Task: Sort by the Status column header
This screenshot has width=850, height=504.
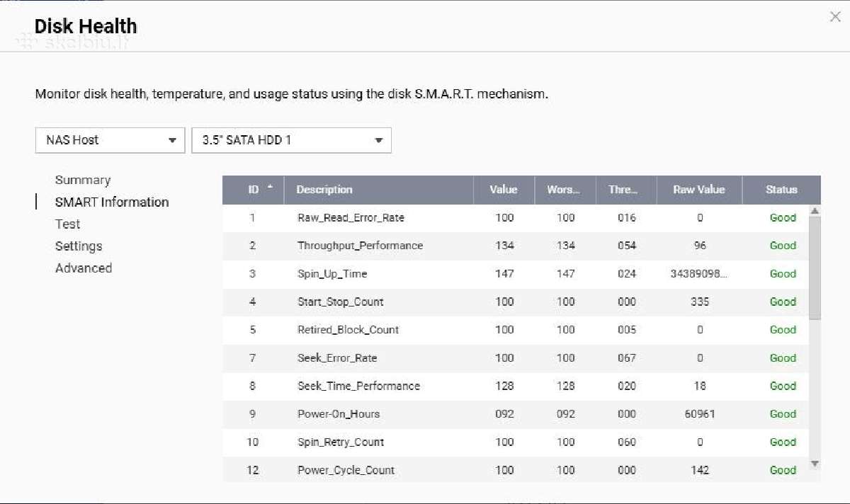Action: click(781, 190)
